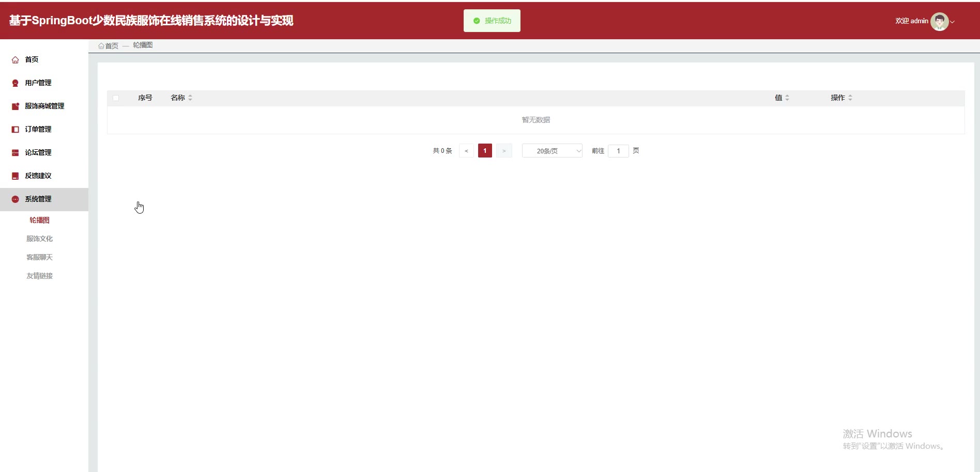This screenshot has height=472, width=980.
Task: Open the 20条/页 page size dropdown
Action: tap(552, 151)
